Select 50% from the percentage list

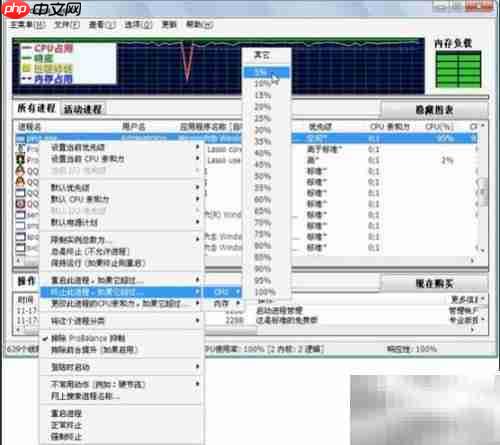[x=263, y=176]
